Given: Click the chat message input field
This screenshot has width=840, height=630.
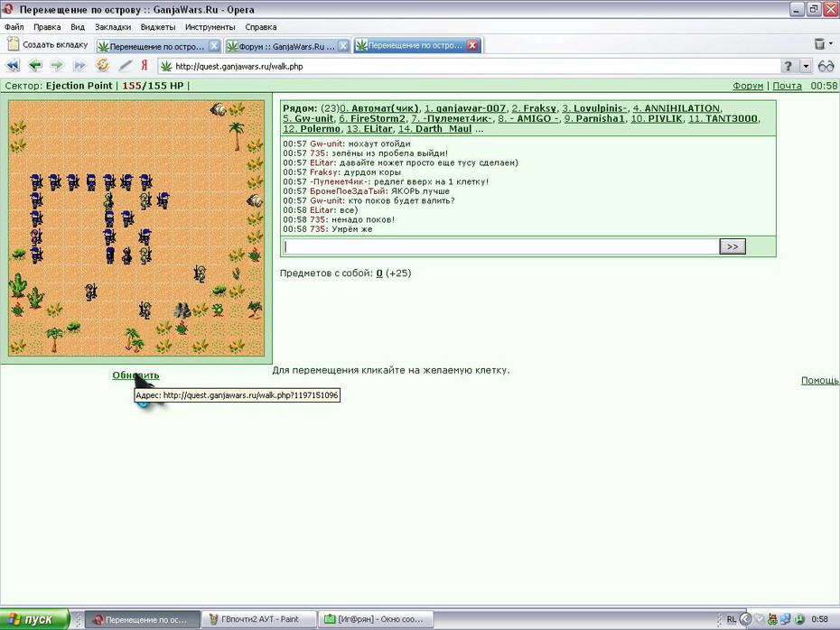Looking at the screenshot, I should click(500, 246).
